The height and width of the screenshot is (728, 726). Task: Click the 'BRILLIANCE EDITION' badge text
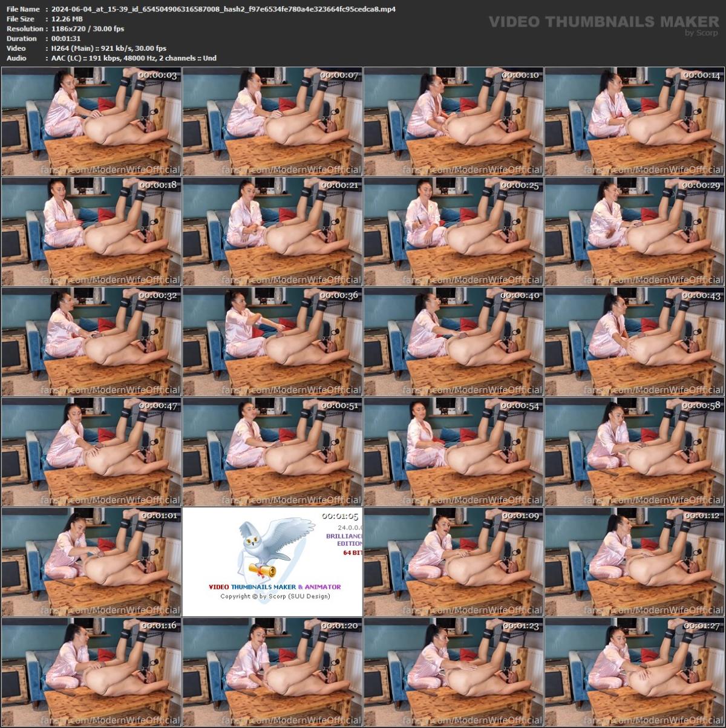[x=345, y=539]
